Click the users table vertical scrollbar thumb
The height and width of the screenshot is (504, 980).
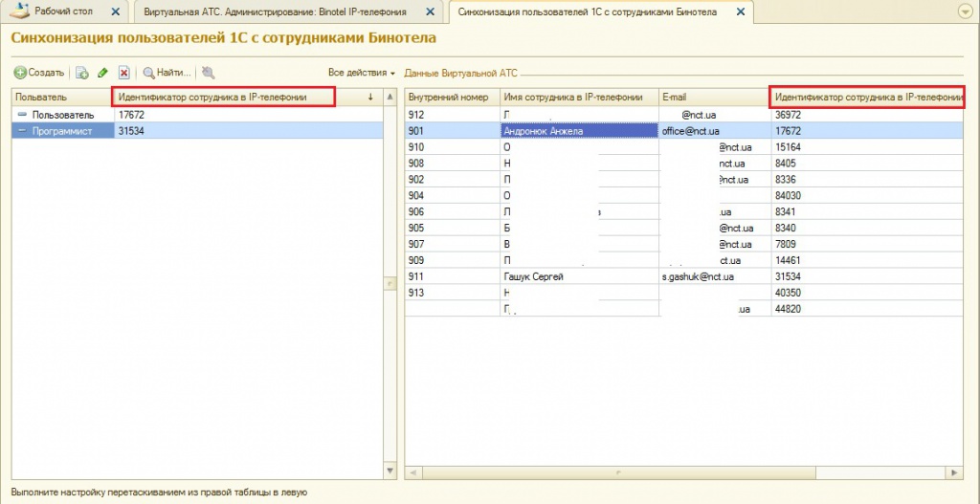390,283
